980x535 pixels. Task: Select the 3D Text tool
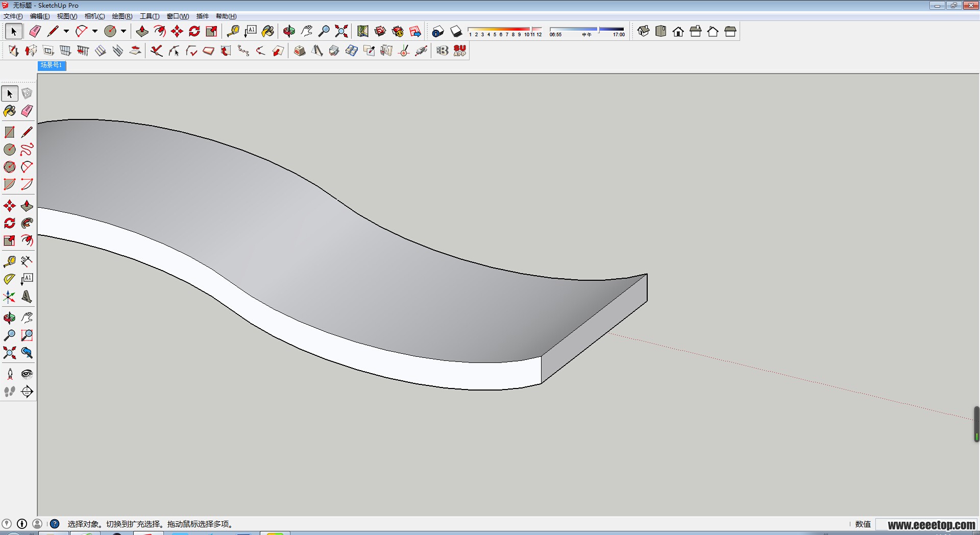(x=27, y=297)
